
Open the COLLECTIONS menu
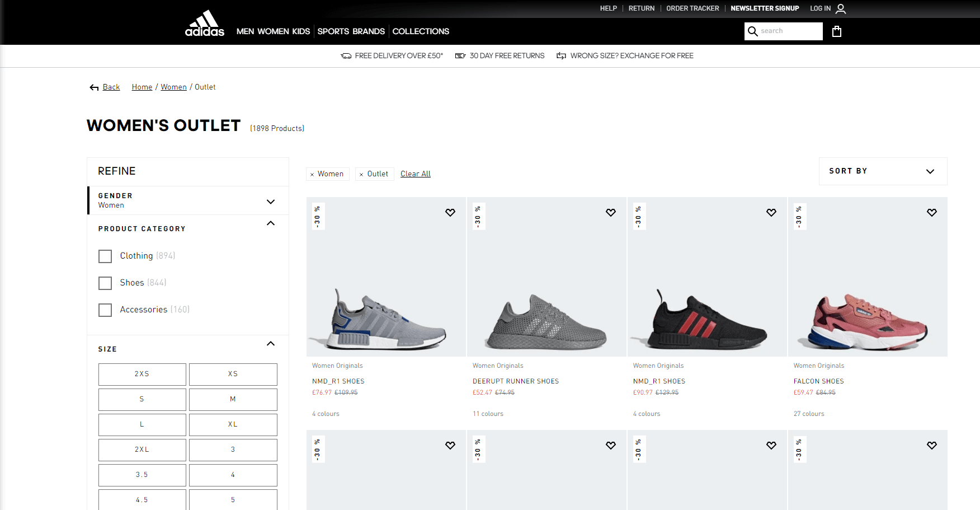[421, 31]
